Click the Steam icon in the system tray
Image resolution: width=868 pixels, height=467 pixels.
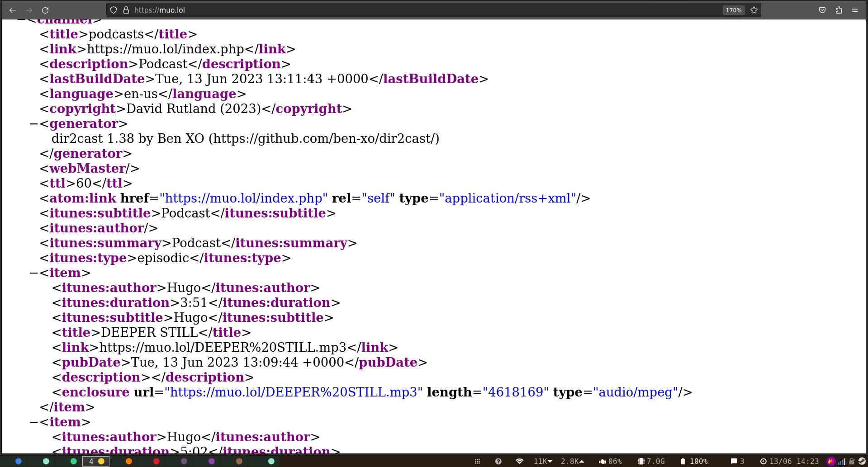pos(862,461)
